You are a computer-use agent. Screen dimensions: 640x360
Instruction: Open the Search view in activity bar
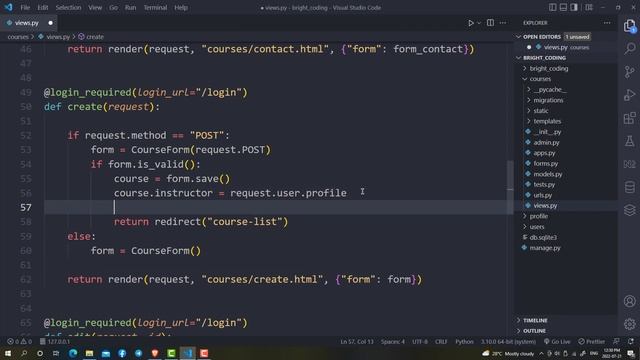pyautogui.click(x=630, y=49)
